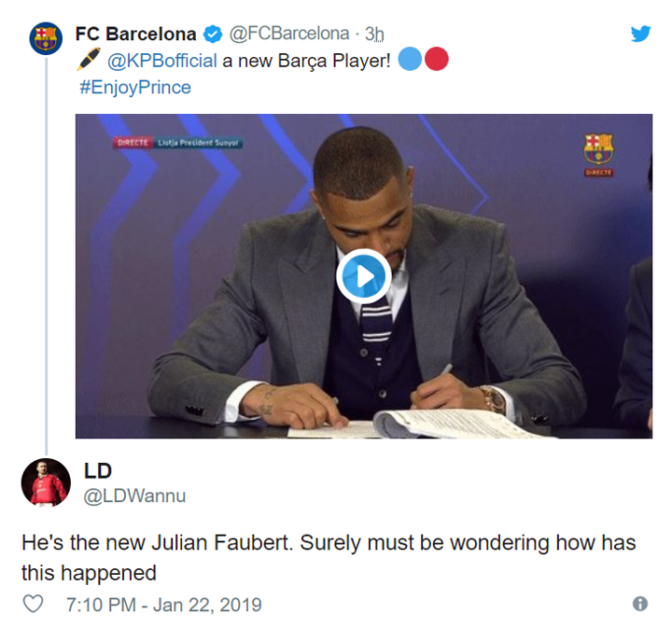The height and width of the screenshot is (628, 672).
Task: Visit the @FCBarcelona handle link
Action: click(x=289, y=35)
